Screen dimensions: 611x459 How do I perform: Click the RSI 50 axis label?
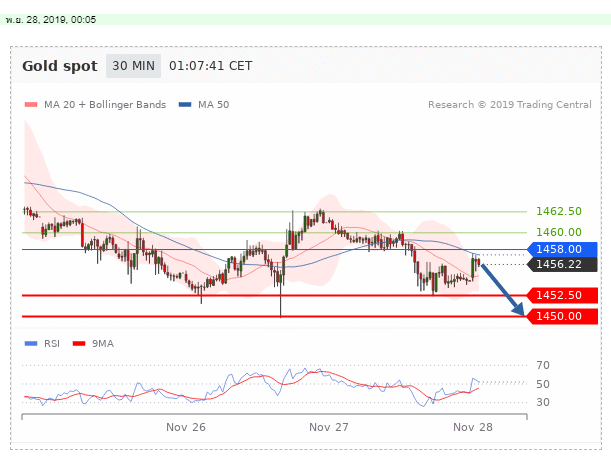(543, 384)
